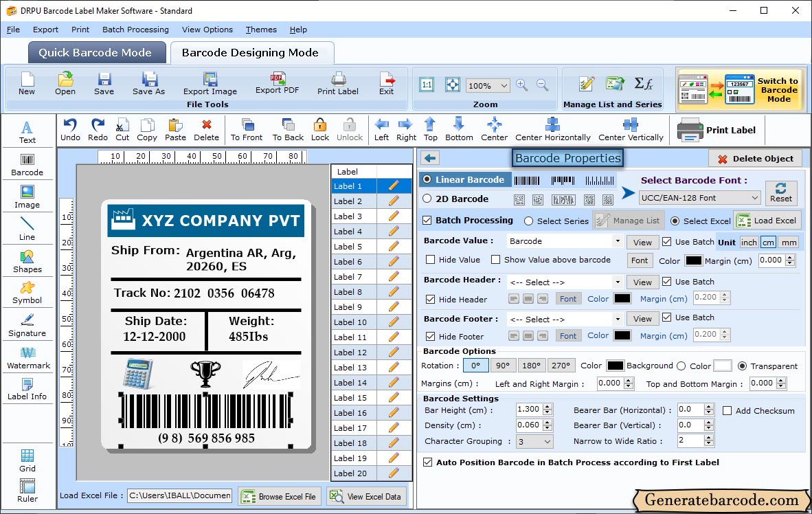
Task: Center object Vertically on label
Action: coord(631,130)
